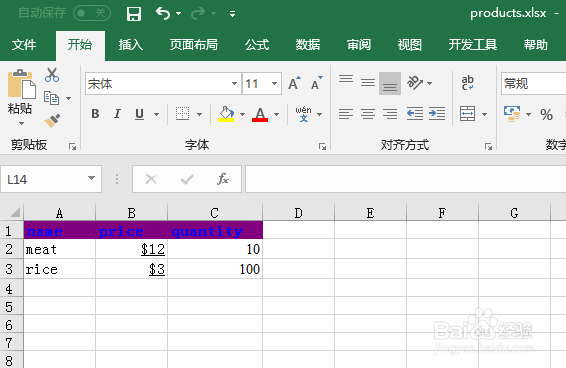Switch to the 帮助 (Help) tab
566x368 pixels.
point(536,45)
